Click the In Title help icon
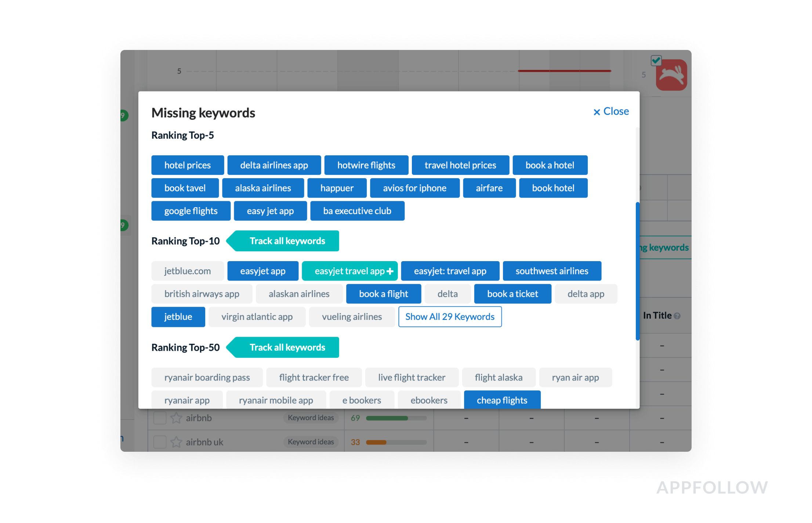The image size is (812, 523). tap(677, 316)
